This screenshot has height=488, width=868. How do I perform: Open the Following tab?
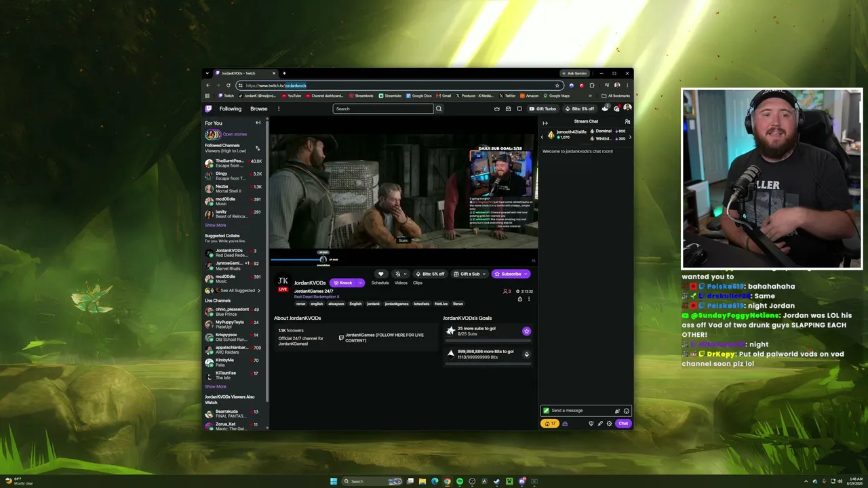[230, 108]
